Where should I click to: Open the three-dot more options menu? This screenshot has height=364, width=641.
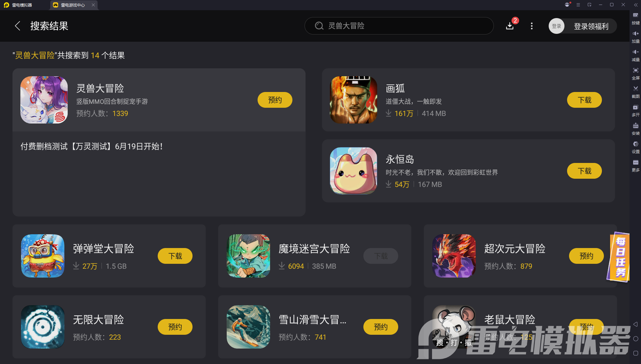tap(532, 26)
